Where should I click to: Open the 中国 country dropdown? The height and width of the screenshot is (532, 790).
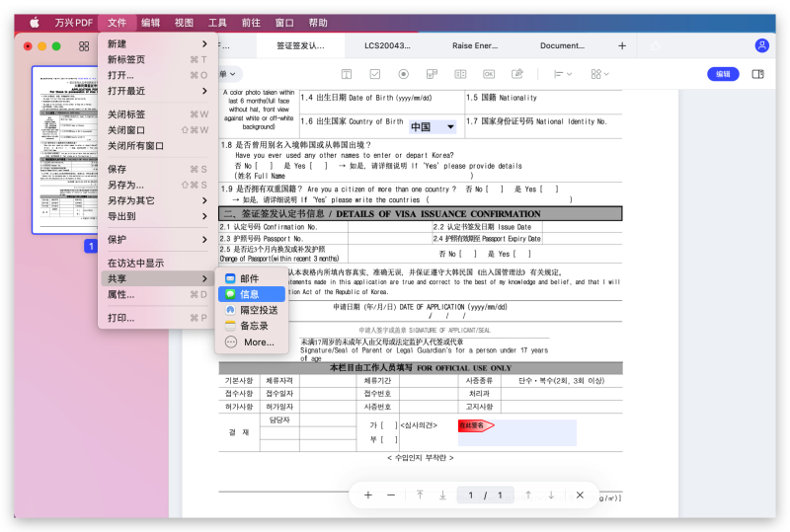coord(433,127)
